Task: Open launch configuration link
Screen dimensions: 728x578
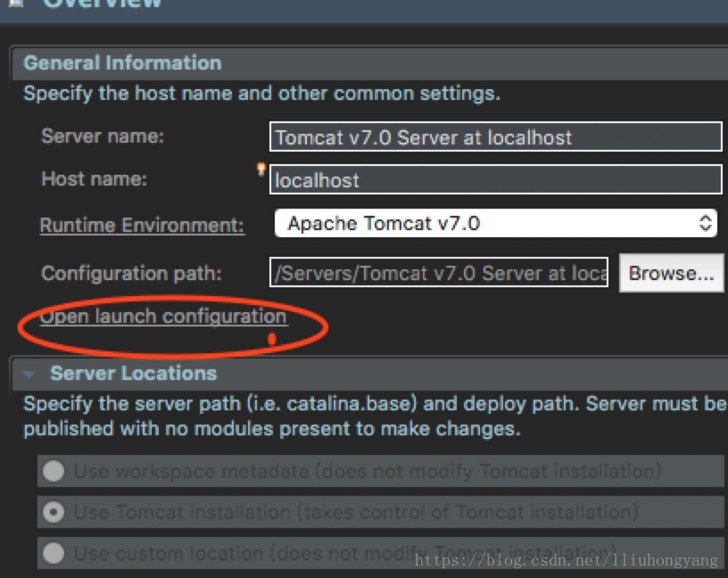Action: [x=163, y=317]
